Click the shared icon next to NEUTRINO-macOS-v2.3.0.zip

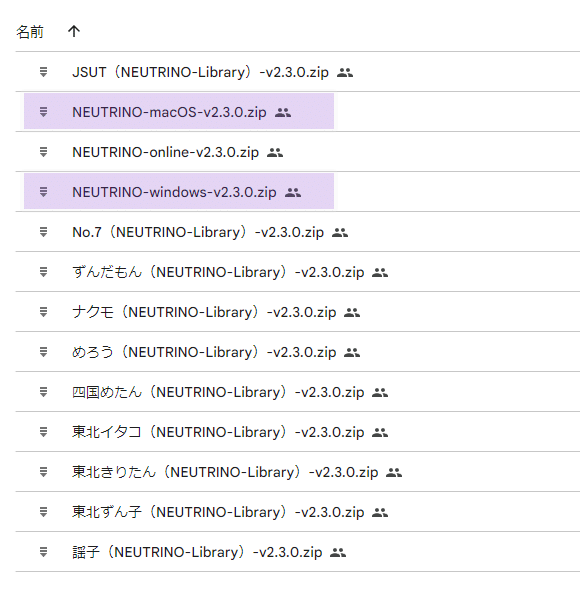pos(283,112)
